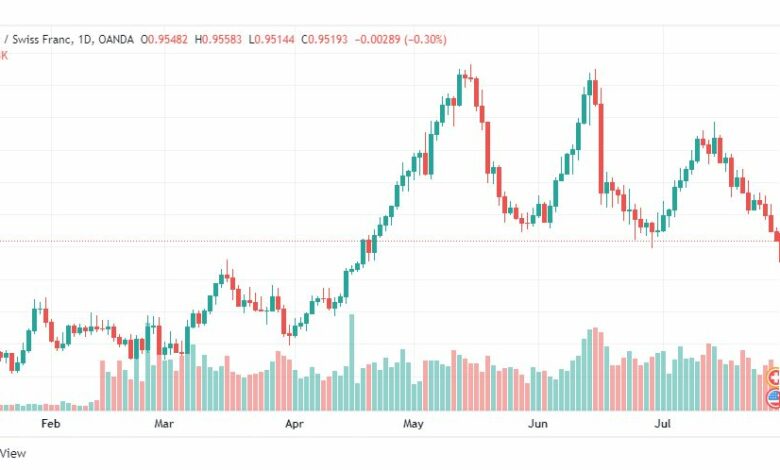Viewport: 780px width, 470px height.
Task: Click the low price value 0.95144
Action: tap(274, 39)
